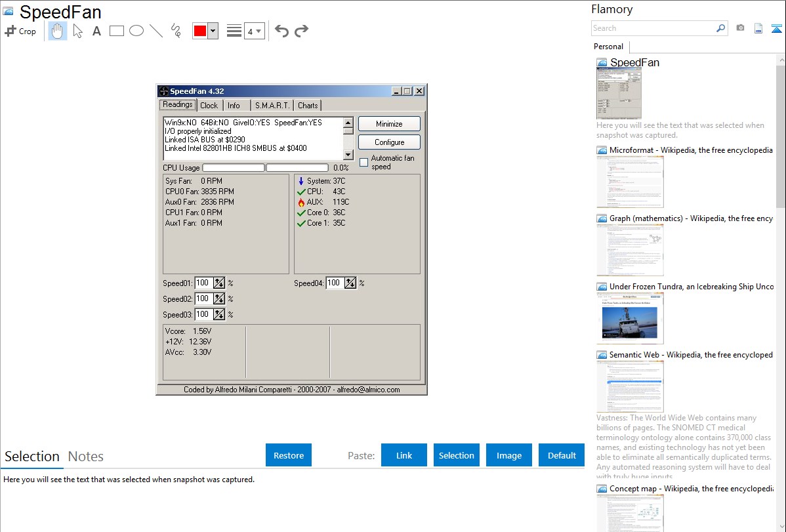Viewport: 786px width, 532px height.
Task: Click the Paste Selection button
Action: 456,455
